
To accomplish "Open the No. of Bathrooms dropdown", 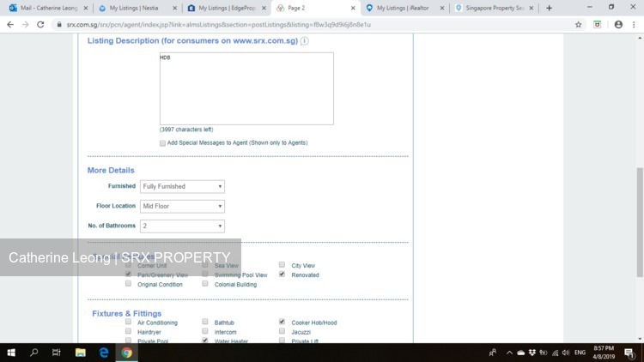I will click(182, 226).
